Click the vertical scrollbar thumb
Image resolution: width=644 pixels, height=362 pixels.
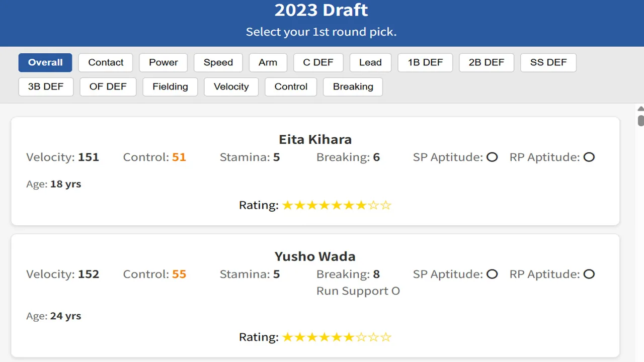640,121
